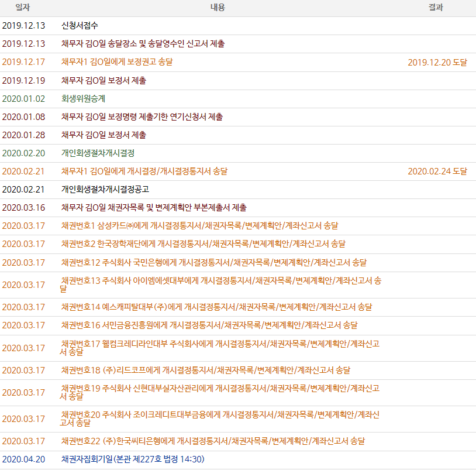Screen dimensions: 476x470
Task: Select 보정서 제출 entry dated 2020.01.28
Action: tap(104, 135)
